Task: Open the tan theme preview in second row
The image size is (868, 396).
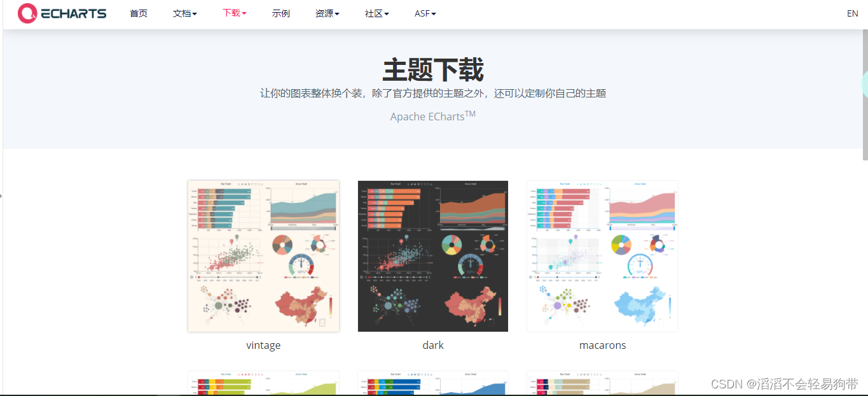Action: point(602,383)
